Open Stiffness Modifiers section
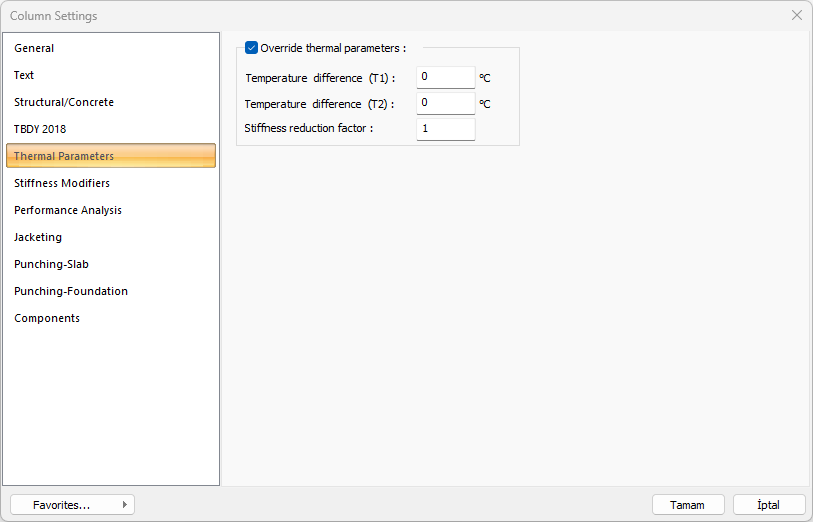Image resolution: width=813 pixels, height=522 pixels. point(62,183)
